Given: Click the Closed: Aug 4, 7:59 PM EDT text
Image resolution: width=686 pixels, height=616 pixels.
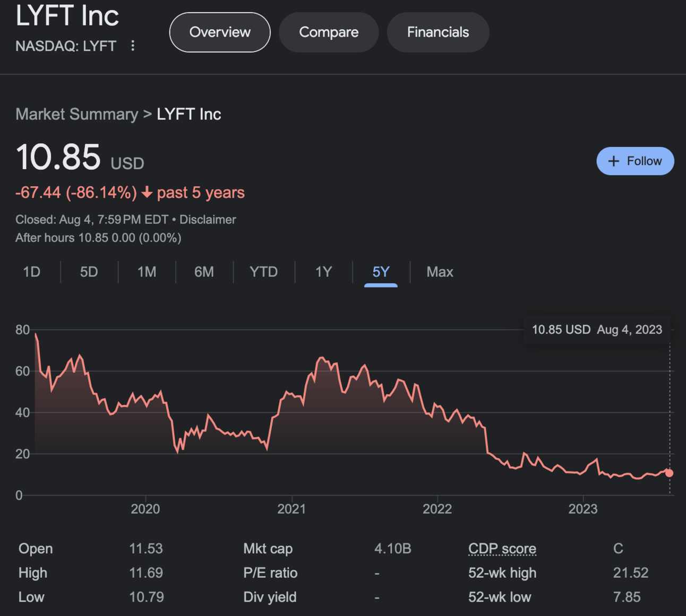Looking at the screenshot, I should coord(92,220).
